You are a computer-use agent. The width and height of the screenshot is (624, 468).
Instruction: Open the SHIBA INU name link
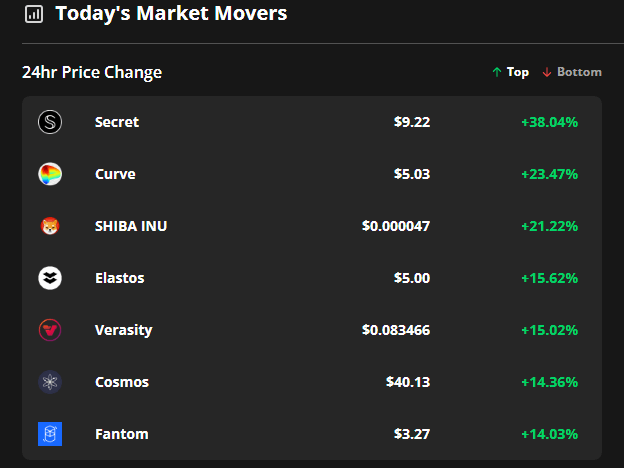point(131,226)
